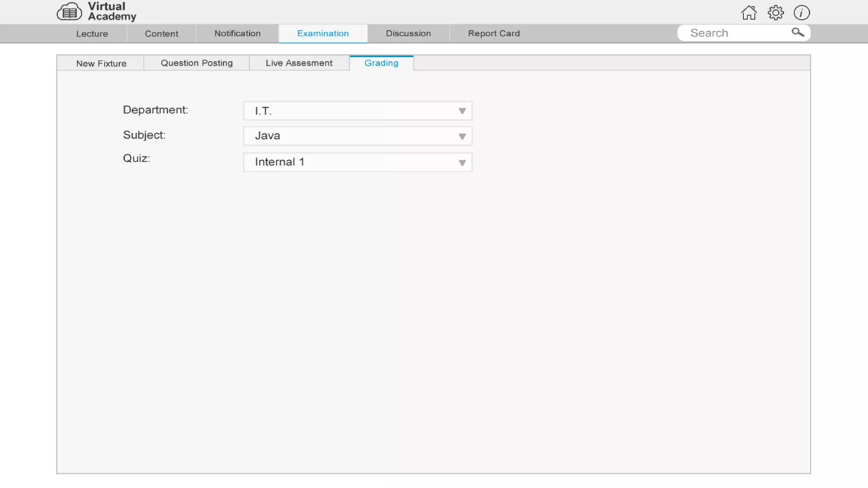The height and width of the screenshot is (488, 868).
Task: Expand Subject dropdown arrow
Action: 462,136
